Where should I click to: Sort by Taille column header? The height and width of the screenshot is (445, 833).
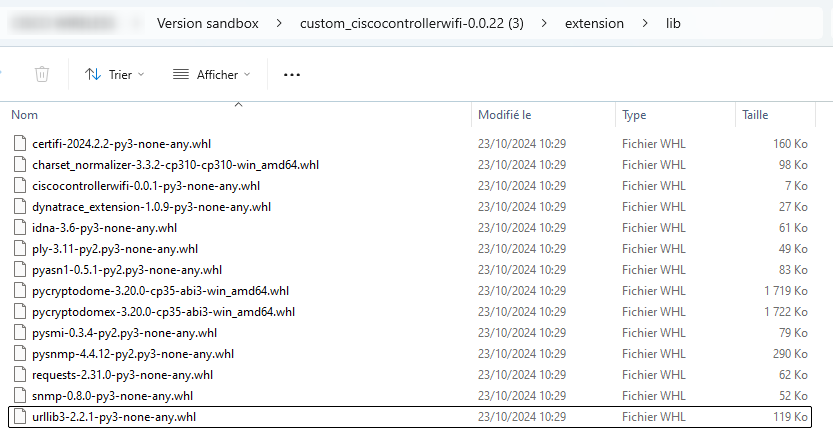(x=755, y=115)
